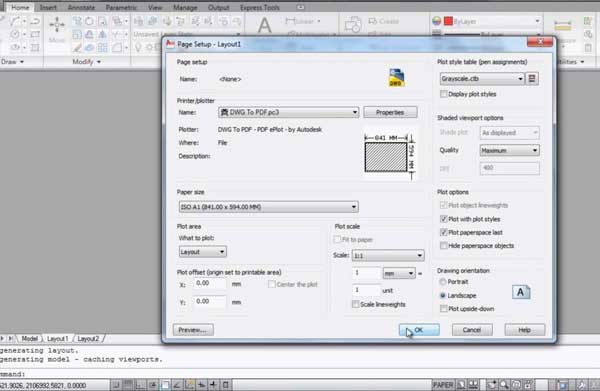
Task: Expand the Modify panel
Action: (87, 62)
